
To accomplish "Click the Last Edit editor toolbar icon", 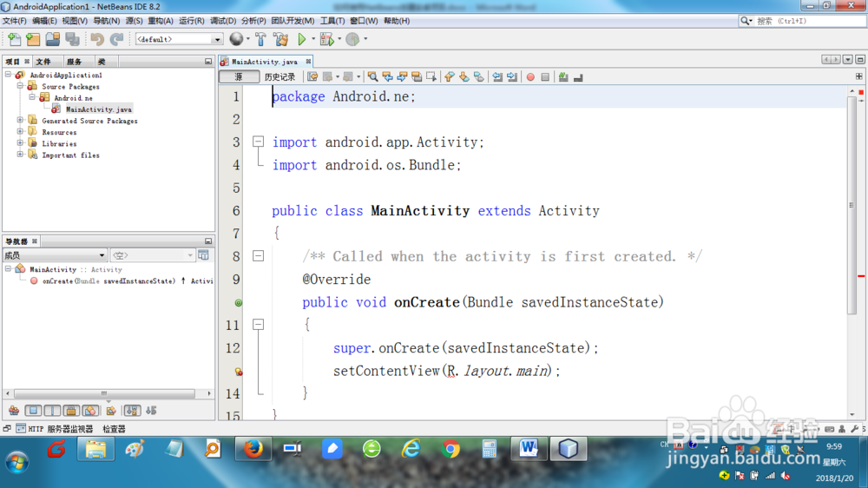I will tap(312, 77).
